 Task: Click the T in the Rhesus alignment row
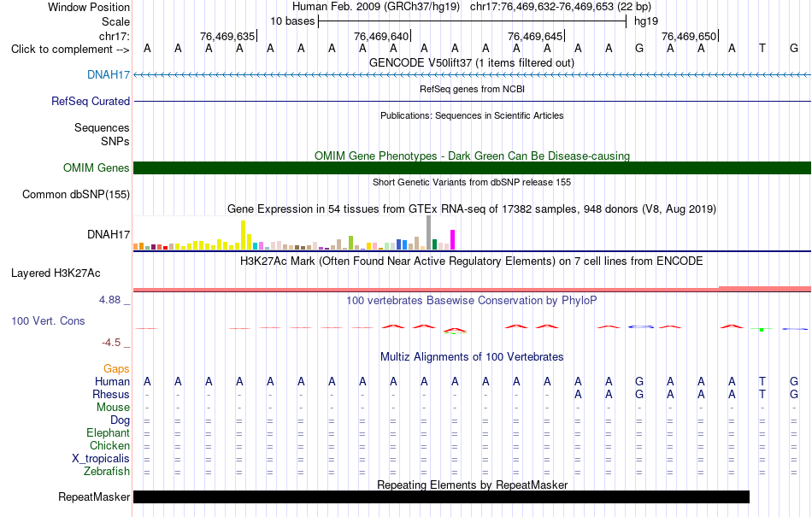coord(762,394)
